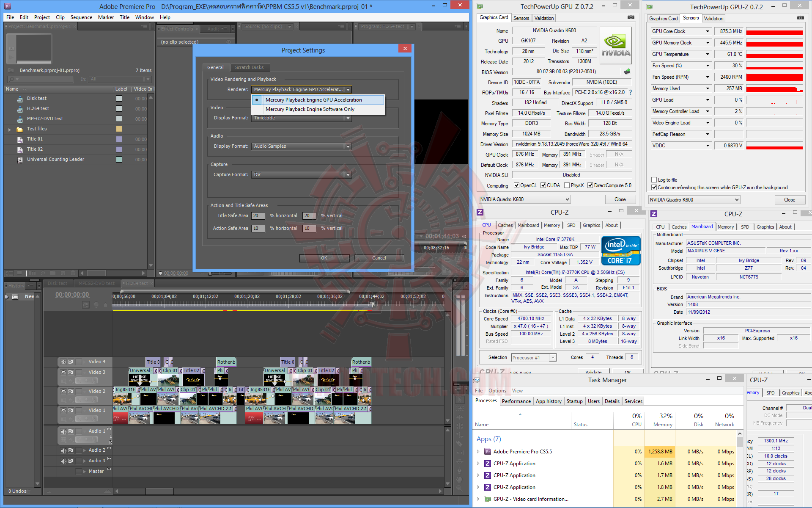This screenshot has width=812, height=508.
Task: Click the Audio 1 speaker mute icon
Action: (63, 431)
